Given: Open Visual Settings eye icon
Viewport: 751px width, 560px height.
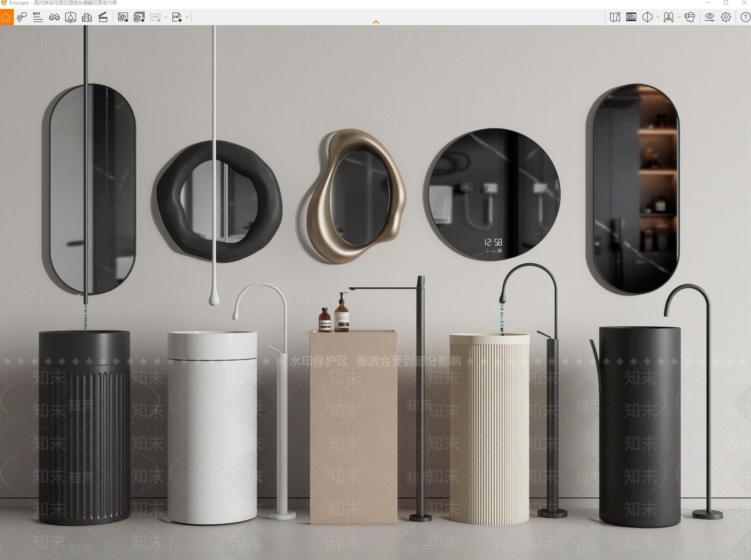Looking at the screenshot, I should click(709, 17).
